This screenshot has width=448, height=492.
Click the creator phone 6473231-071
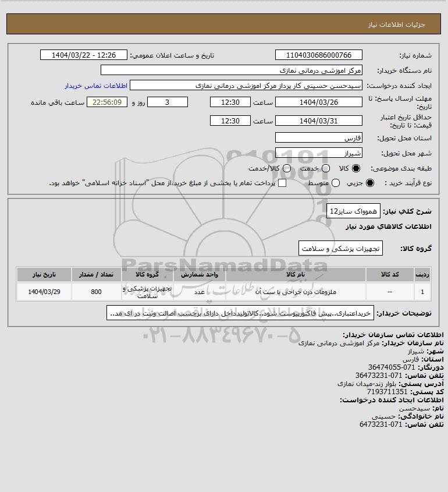pyautogui.click(x=381, y=424)
